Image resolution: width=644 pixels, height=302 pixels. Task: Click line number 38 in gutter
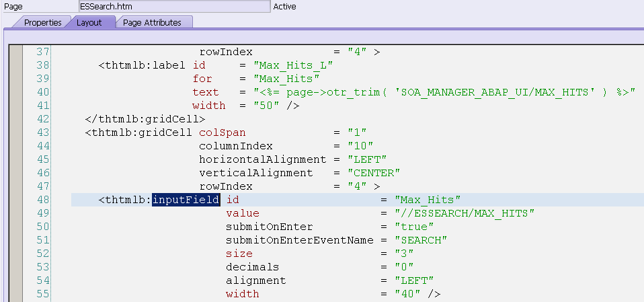42,65
